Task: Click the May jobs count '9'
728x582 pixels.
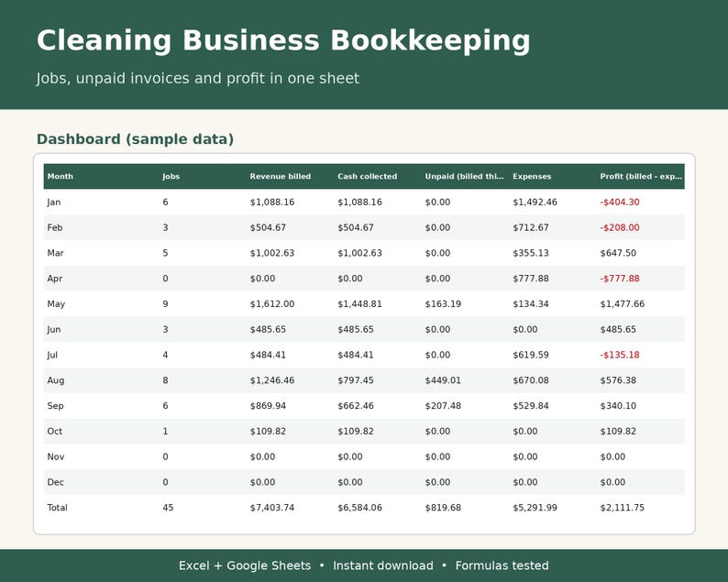Action: (x=165, y=304)
